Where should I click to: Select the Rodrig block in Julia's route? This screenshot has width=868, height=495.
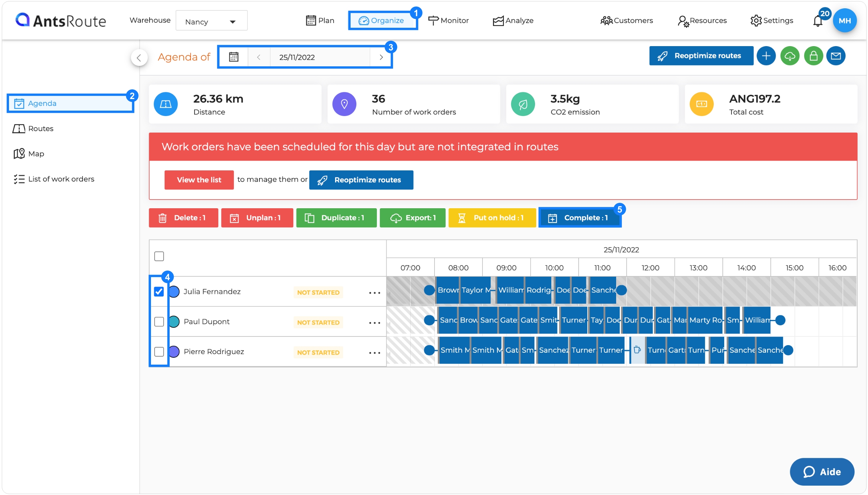(x=538, y=290)
